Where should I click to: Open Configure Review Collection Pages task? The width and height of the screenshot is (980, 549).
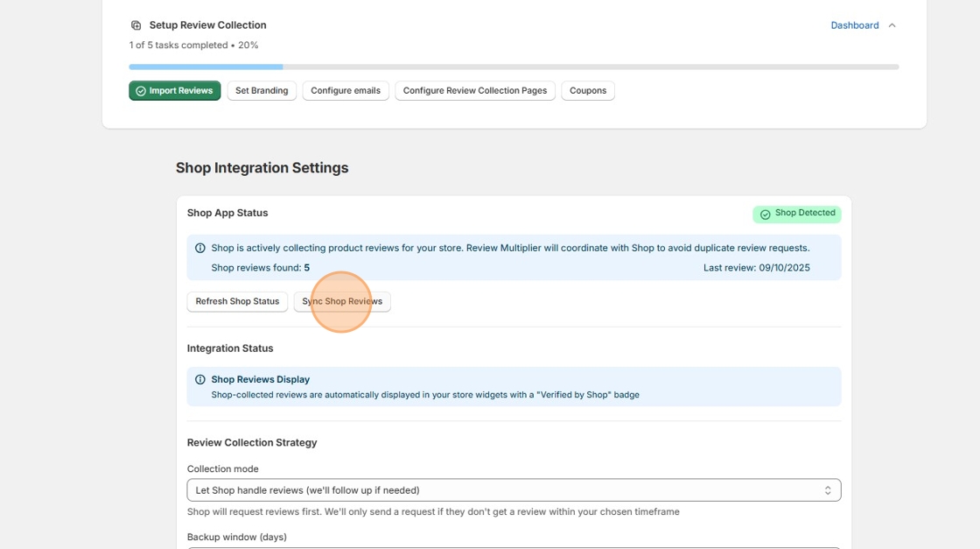click(474, 91)
